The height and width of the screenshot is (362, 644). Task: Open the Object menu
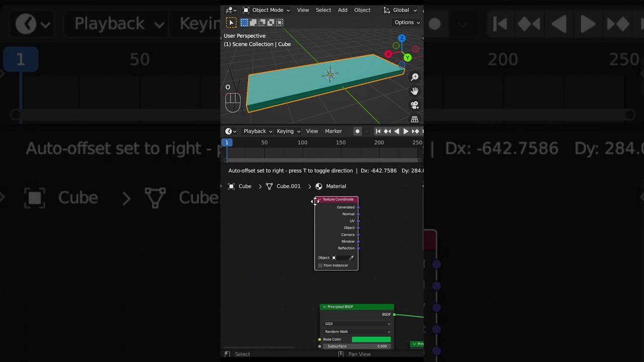[x=362, y=10]
